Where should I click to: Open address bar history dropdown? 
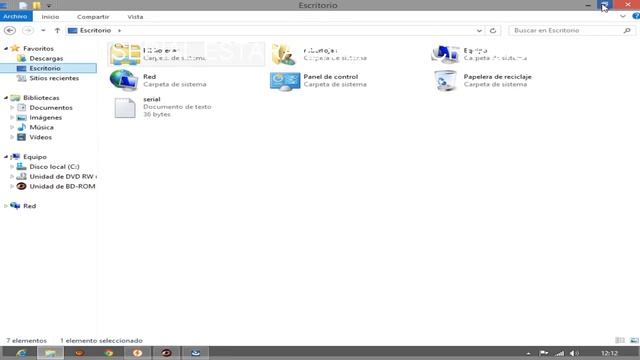coord(479,31)
